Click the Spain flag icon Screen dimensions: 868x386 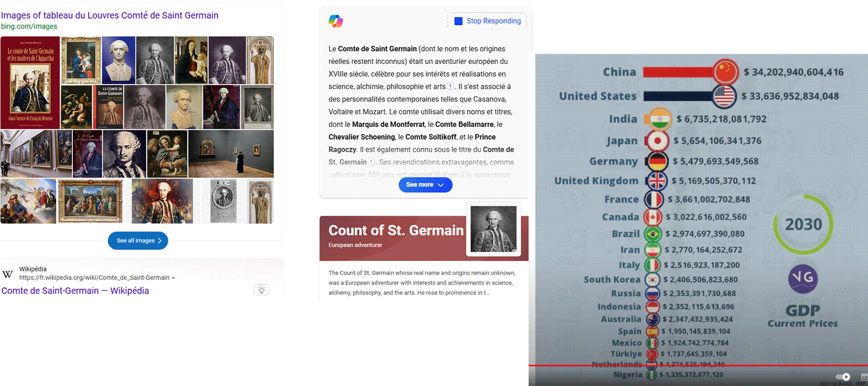click(652, 331)
